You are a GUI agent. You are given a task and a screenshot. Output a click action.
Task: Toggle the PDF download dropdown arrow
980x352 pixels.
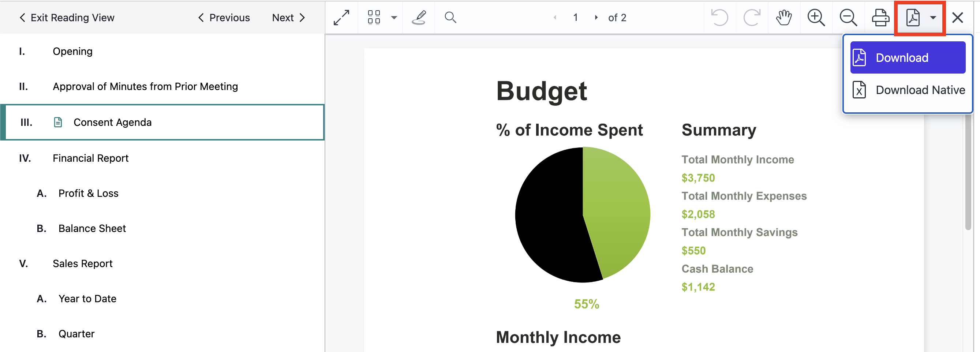pos(933,18)
